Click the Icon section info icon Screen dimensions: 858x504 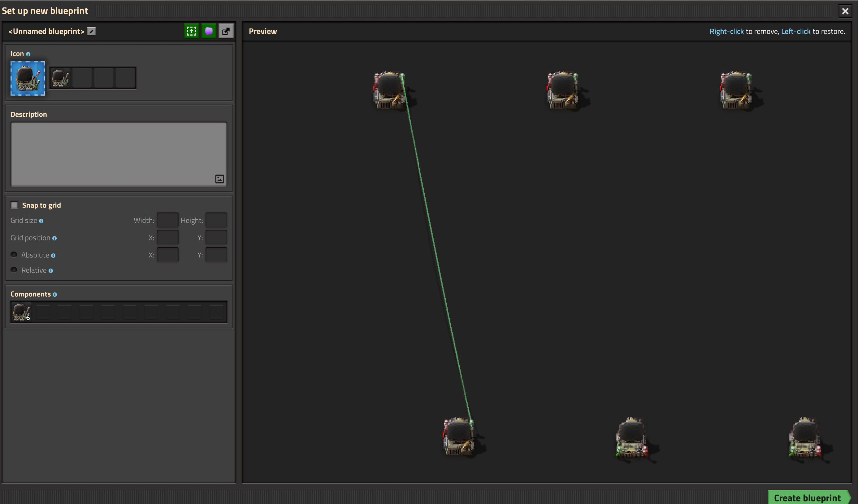[x=28, y=54]
